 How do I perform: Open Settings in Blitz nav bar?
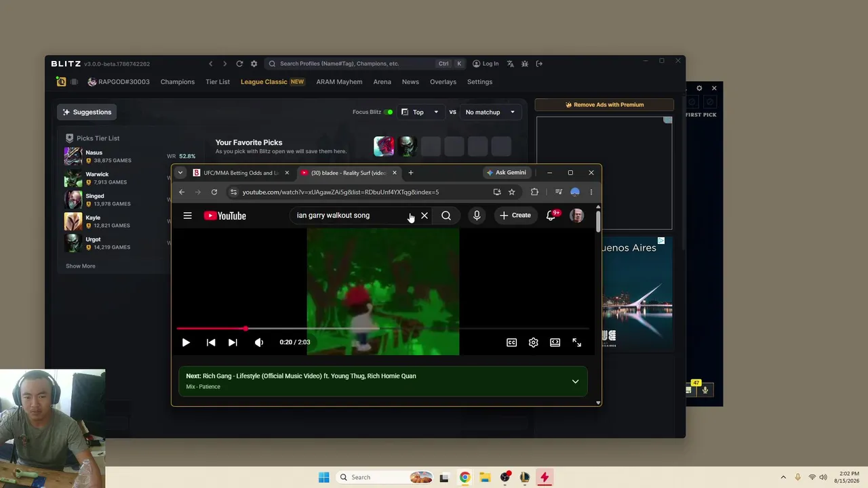pyautogui.click(x=479, y=82)
